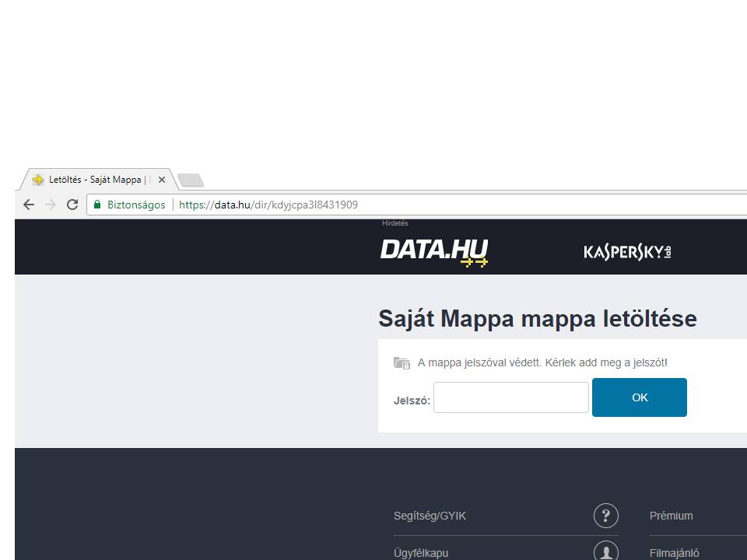747x560 pixels.
Task: Open the Segítség/GYIK link
Action: tap(430, 516)
